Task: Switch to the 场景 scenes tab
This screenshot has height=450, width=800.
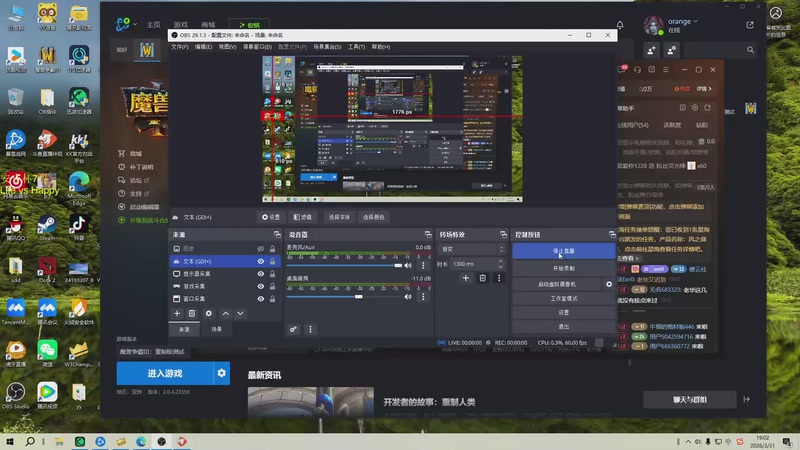Action: pyautogui.click(x=217, y=329)
